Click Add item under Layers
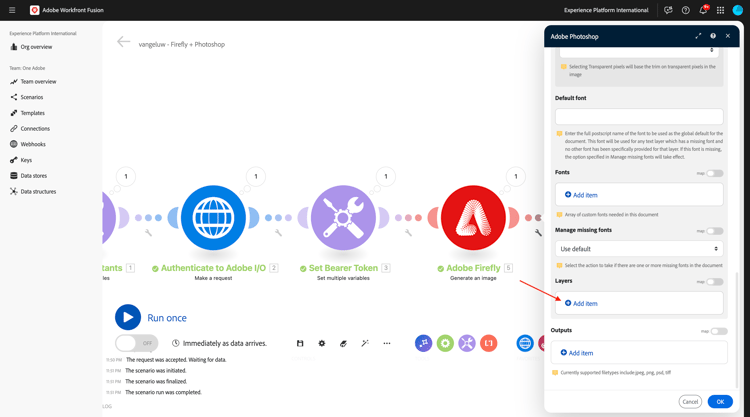This screenshot has width=750, height=417. 581,303
